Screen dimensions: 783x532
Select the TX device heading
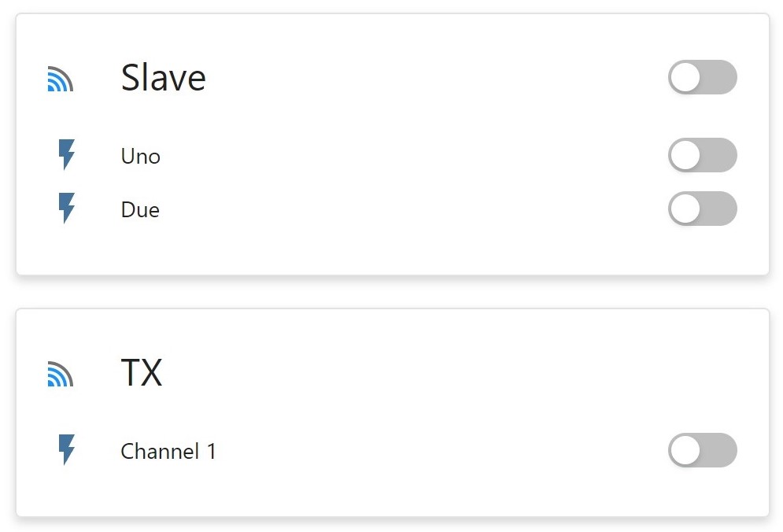pyautogui.click(x=142, y=372)
